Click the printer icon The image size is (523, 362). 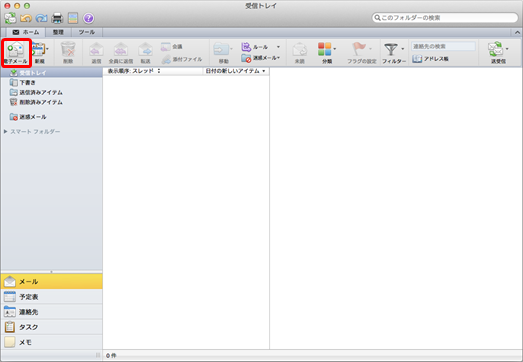tap(57, 18)
